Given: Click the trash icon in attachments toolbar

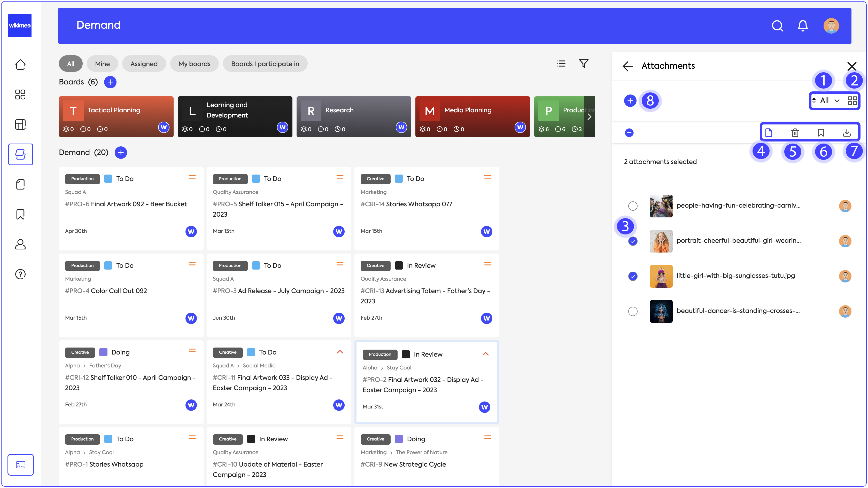Looking at the screenshot, I should click(x=795, y=133).
